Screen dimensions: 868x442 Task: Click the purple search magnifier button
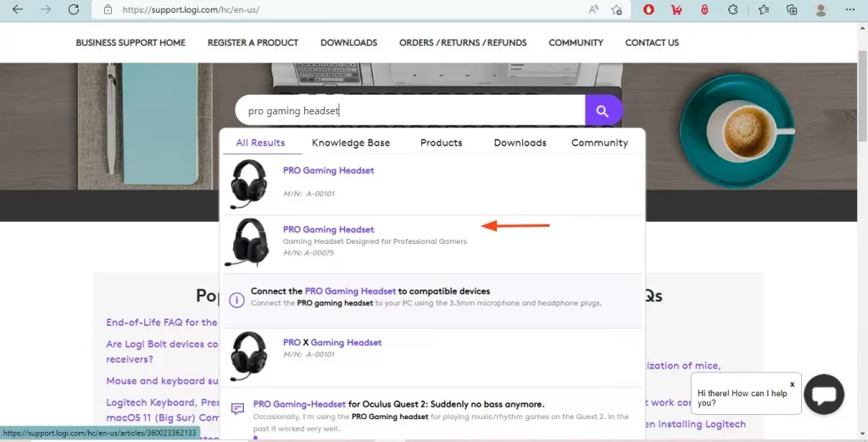click(x=604, y=111)
